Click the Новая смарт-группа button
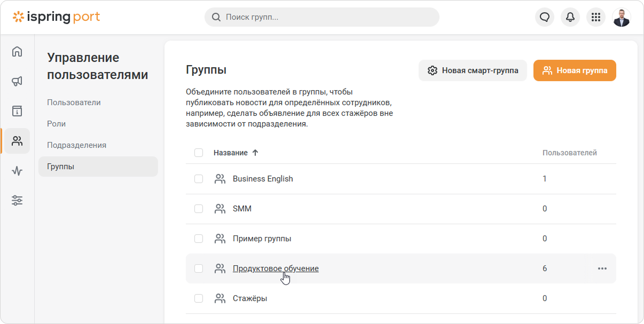Image resolution: width=644 pixels, height=324 pixels. [473, 70]
